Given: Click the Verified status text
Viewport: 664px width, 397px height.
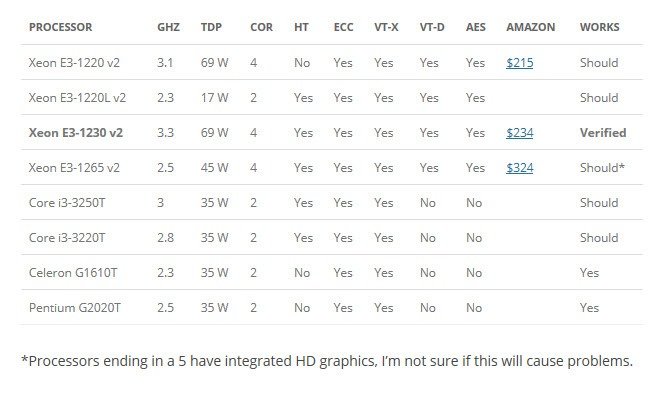Looking at the screenshot, I should (x=603, y=133).
